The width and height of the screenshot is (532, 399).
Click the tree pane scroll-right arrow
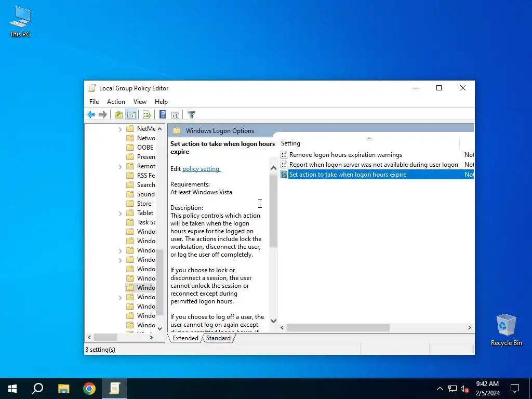pyautogui.click(x=151, y=338)
